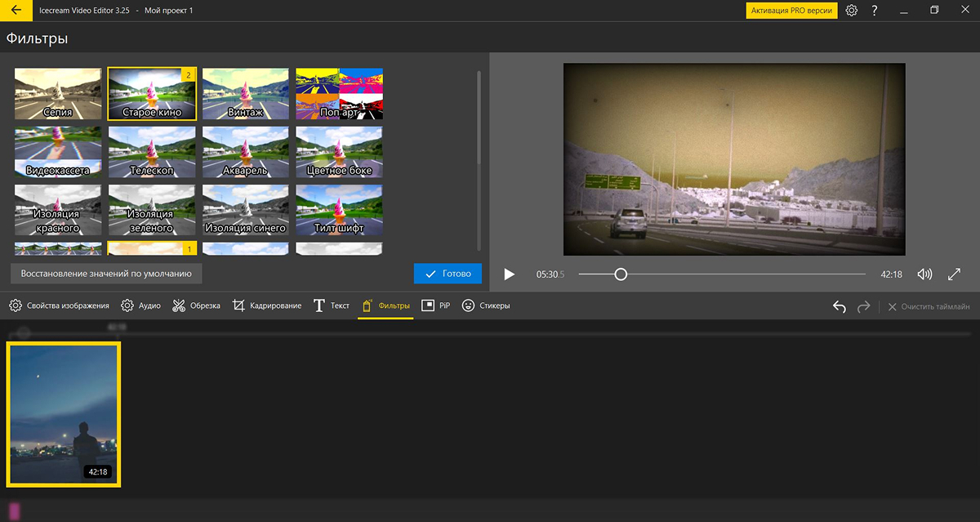Open help with the question mark icon
The height and width of the screenshot is (522, 980).
coord(875,11)
